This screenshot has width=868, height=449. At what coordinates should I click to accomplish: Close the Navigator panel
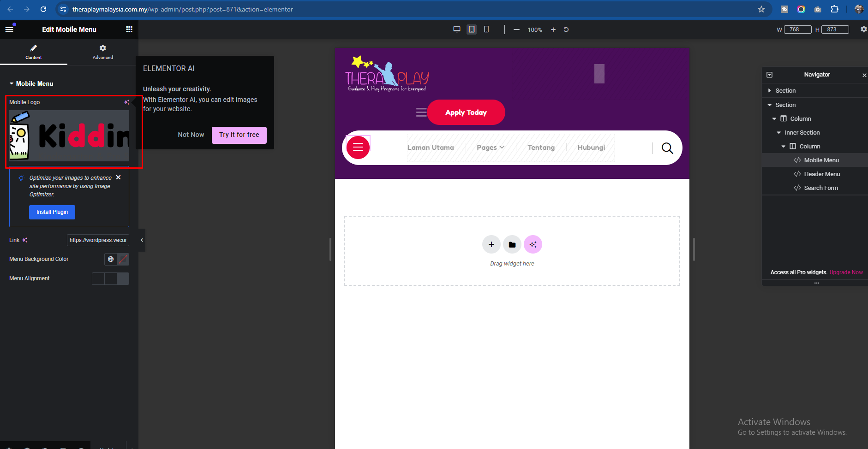click(864, 75)
